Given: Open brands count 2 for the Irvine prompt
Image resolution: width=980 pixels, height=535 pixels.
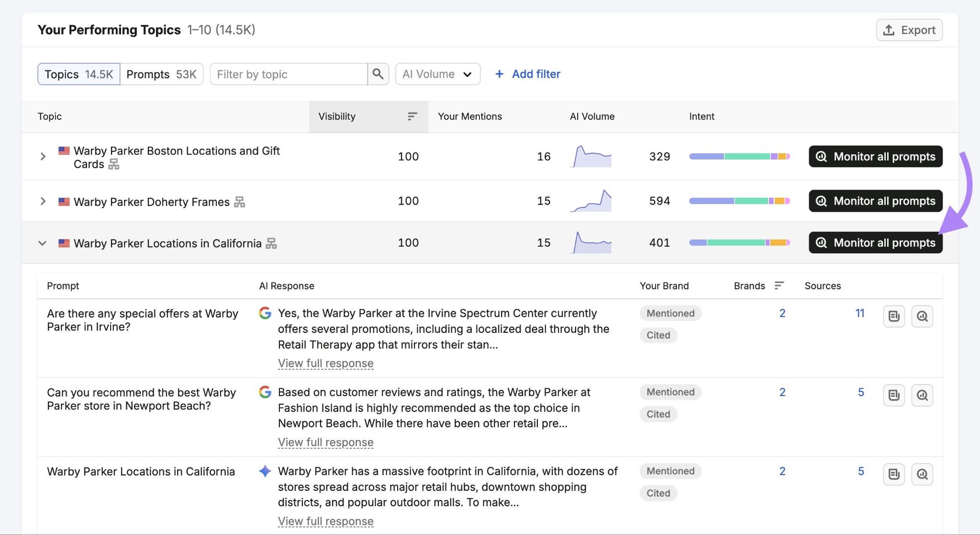Looking at the screenshot, I should pos(782,313).
